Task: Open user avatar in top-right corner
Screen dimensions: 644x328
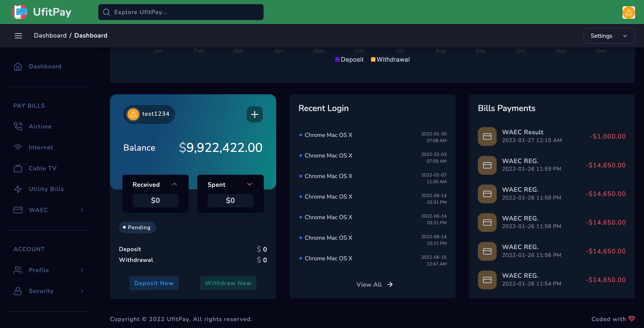Action: click(x=629, y=12)
